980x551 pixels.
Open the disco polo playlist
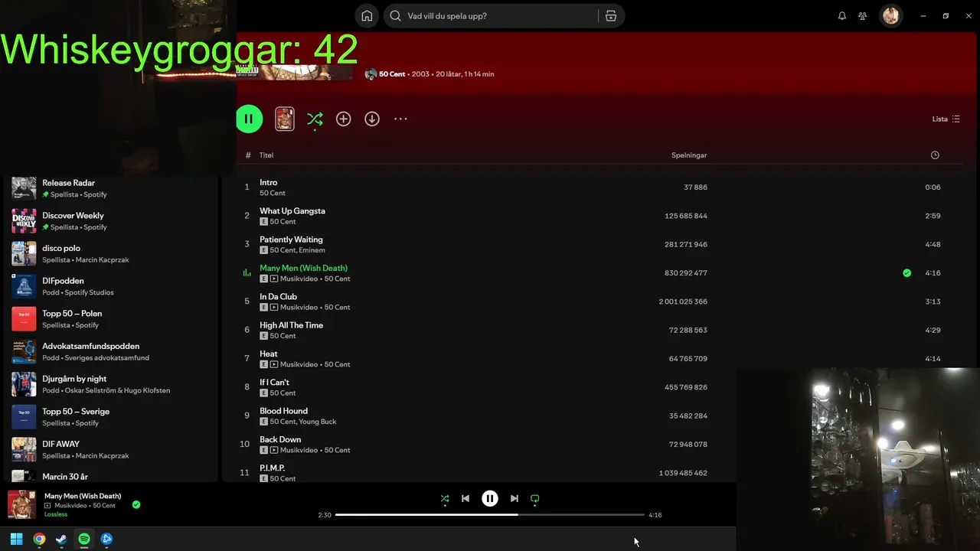click(x=113, y=253)
